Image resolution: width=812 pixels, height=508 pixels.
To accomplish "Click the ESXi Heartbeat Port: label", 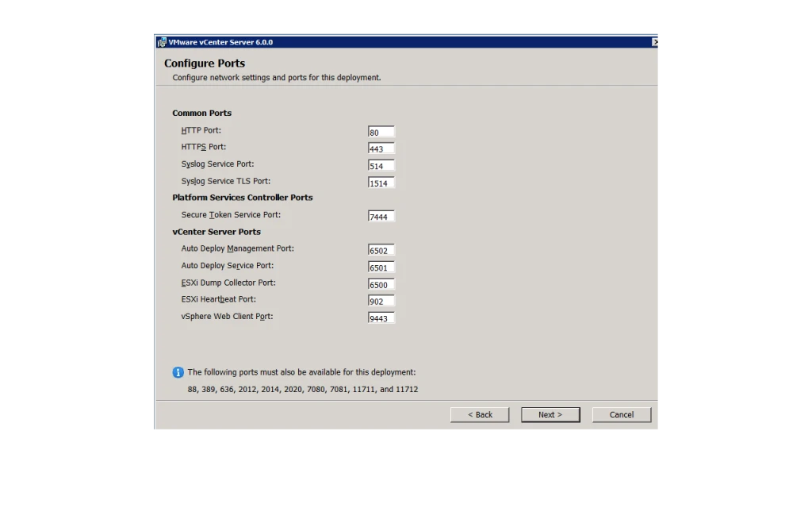I will click(219, 299).
